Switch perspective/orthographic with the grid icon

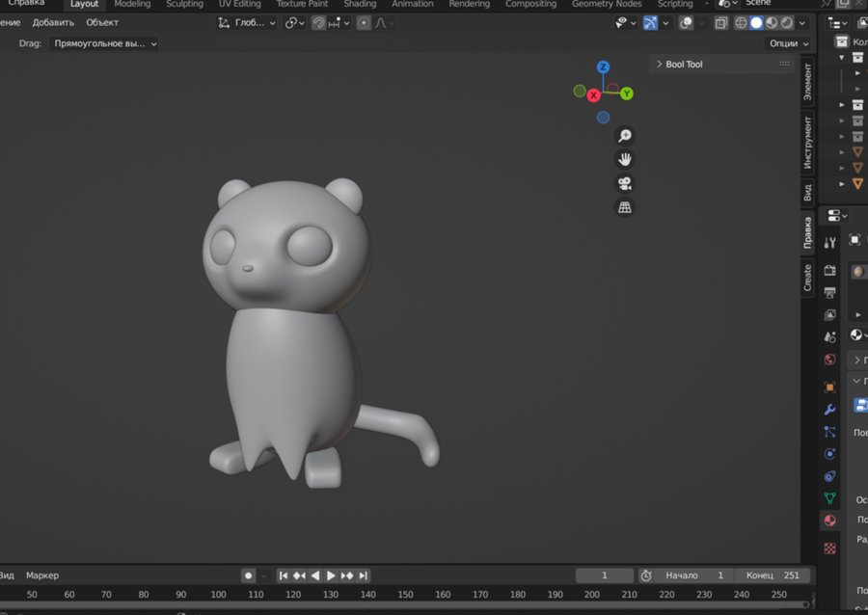[625, 207]
